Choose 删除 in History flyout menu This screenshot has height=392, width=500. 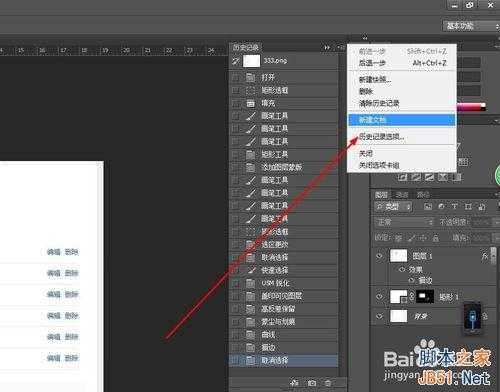(x=402, y=91)
